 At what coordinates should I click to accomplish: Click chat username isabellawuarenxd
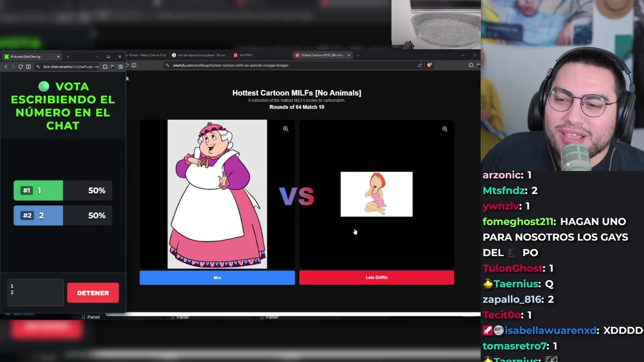click(550, 331)
